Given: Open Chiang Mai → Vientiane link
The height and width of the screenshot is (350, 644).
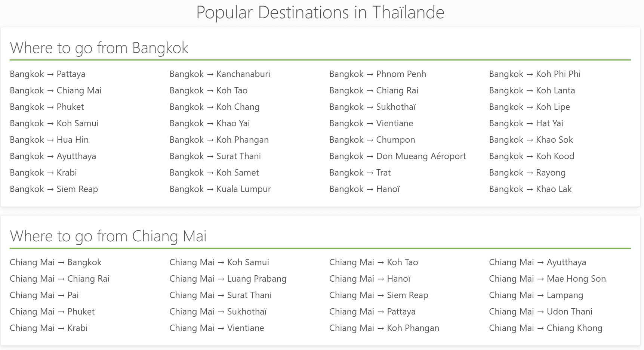Looking at the screenshot, I should [217, 328].
